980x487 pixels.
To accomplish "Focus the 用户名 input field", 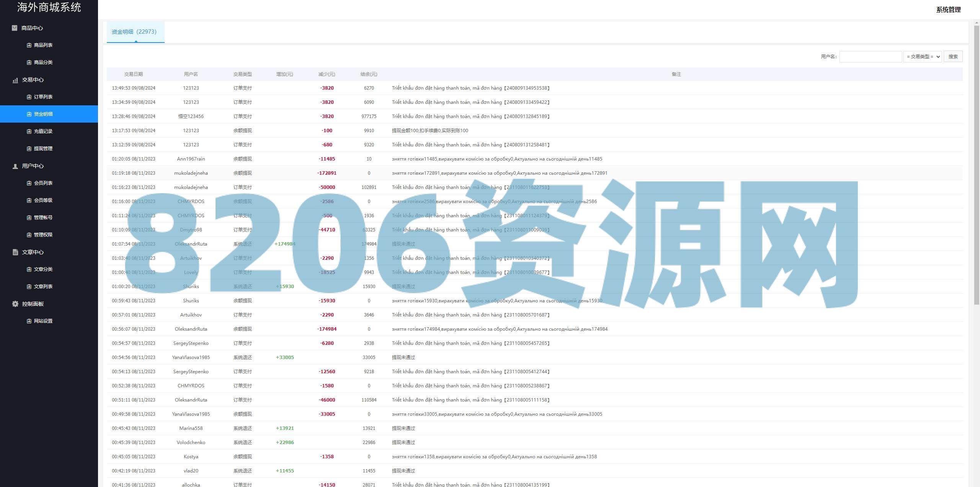I will pos(871,57).
